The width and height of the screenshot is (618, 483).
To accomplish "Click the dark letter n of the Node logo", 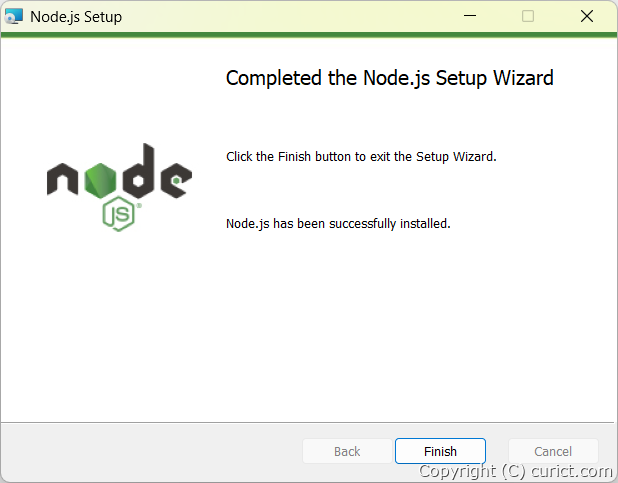I will [62, 180].
